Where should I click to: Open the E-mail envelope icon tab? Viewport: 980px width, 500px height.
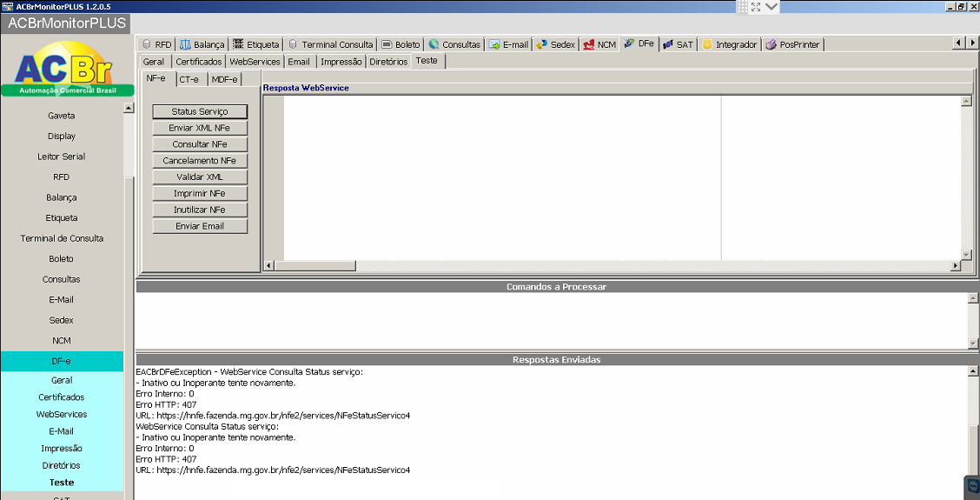click(x=508, y=44)
